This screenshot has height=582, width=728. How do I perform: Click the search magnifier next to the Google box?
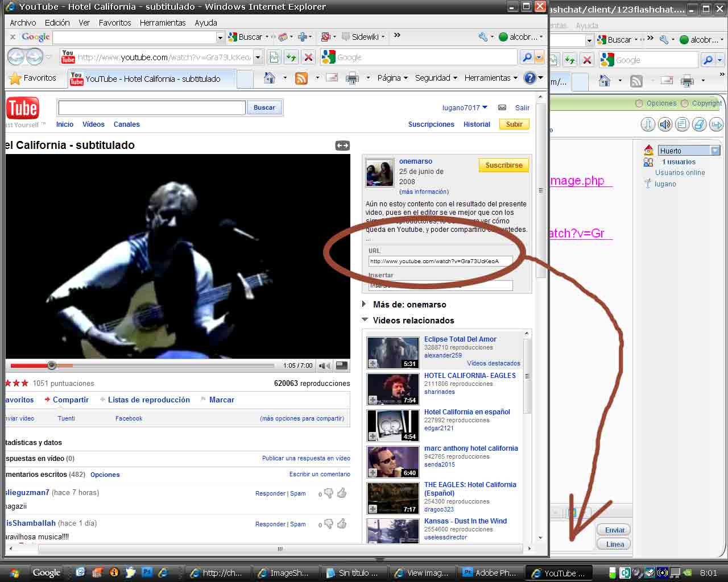(527, 57)
